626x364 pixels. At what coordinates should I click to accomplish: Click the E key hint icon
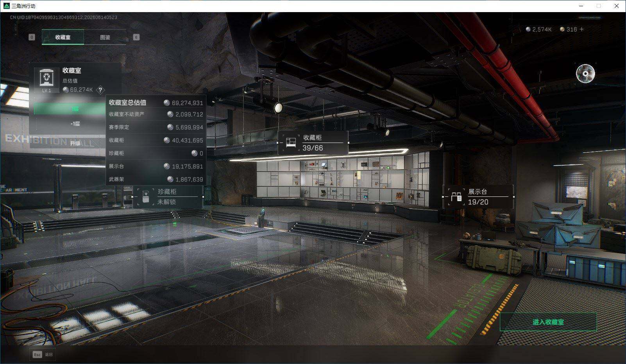tap(136, 37)
